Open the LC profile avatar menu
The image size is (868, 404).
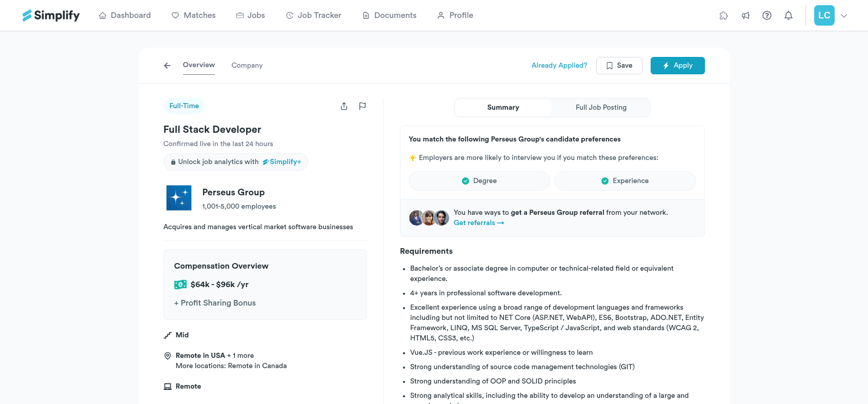point(824,15)
